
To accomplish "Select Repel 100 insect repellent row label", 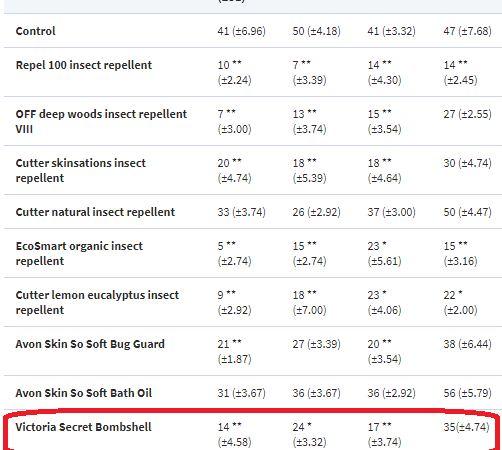I will pos(84,65).
